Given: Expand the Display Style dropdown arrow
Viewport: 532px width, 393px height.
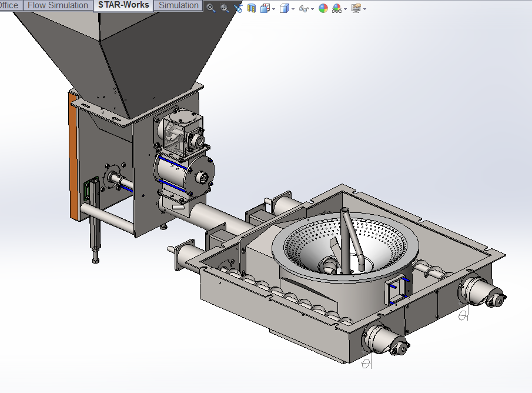Looking at the screenshot, I should pyautogui.click(x=293, y=9).
